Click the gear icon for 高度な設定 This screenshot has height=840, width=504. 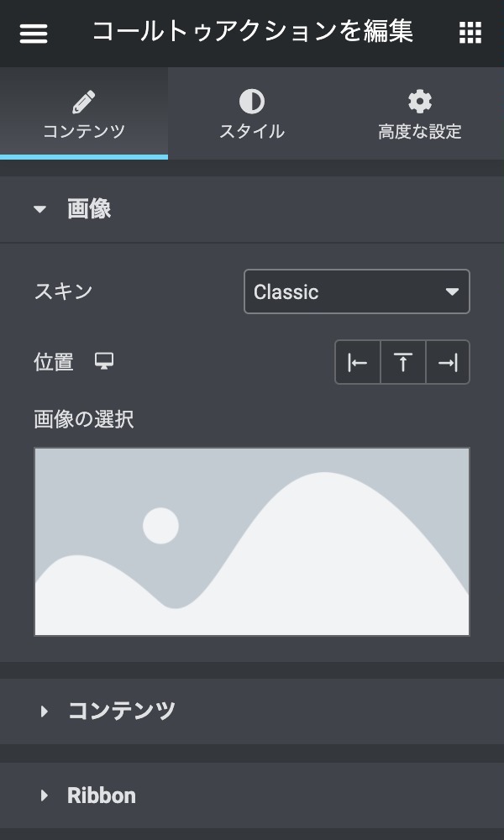tap(419, 102)
